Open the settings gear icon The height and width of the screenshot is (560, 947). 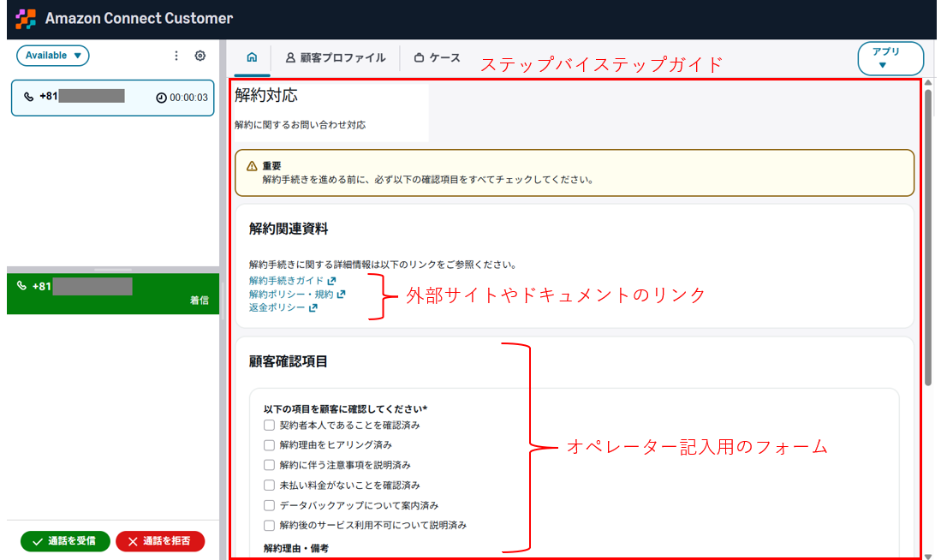point(200,56)
